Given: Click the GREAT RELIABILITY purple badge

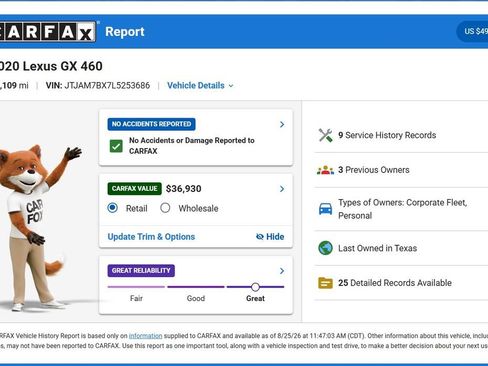Looking at the screenshot, I should 141,271.
